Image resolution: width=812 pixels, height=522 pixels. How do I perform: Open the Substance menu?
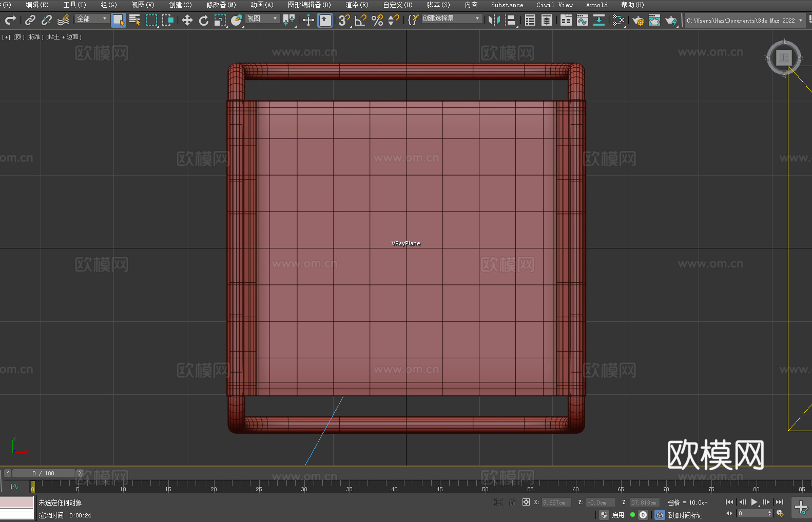click(x=507, y=5)
